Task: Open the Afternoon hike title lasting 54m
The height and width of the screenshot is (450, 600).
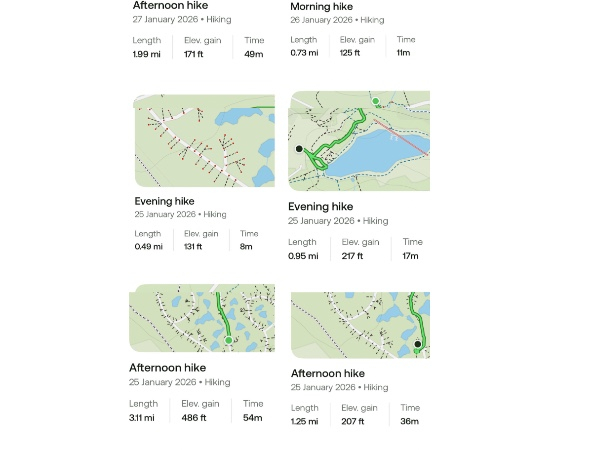Action: point(166,368)
